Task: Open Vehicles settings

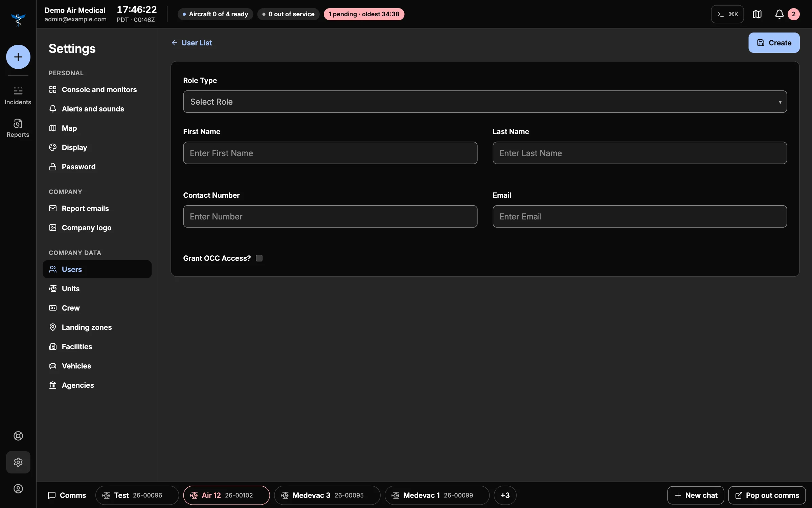Action: click(97, 366)
